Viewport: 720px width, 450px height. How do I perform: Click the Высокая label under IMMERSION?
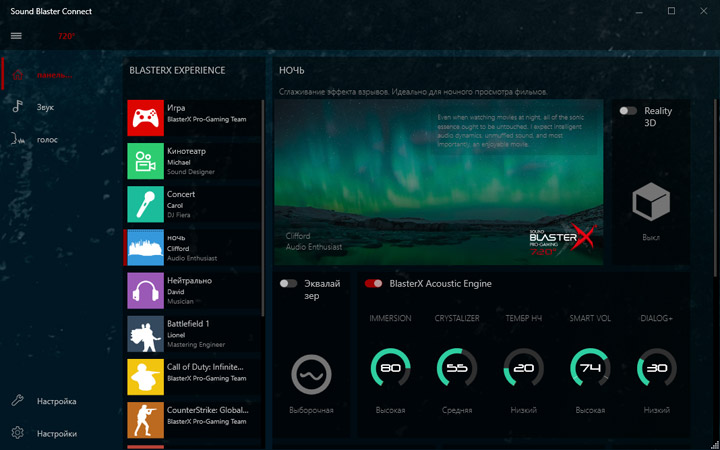tap(390, 410)
